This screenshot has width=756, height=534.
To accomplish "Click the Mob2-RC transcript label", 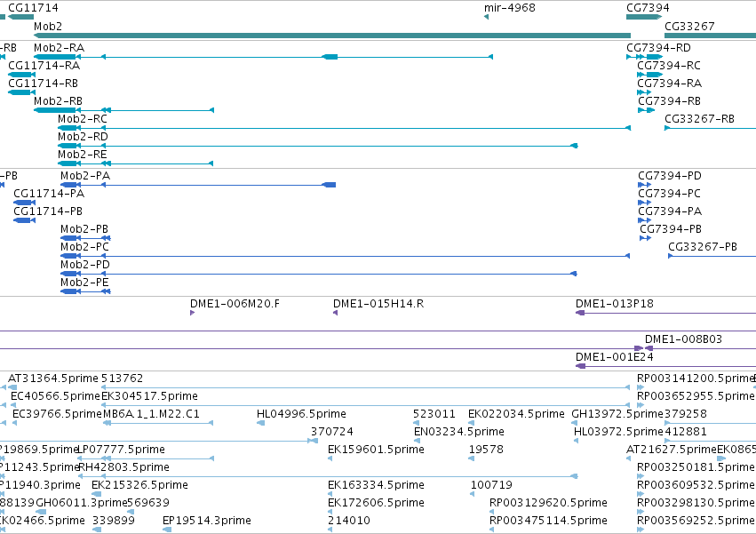I will (82, 119).
